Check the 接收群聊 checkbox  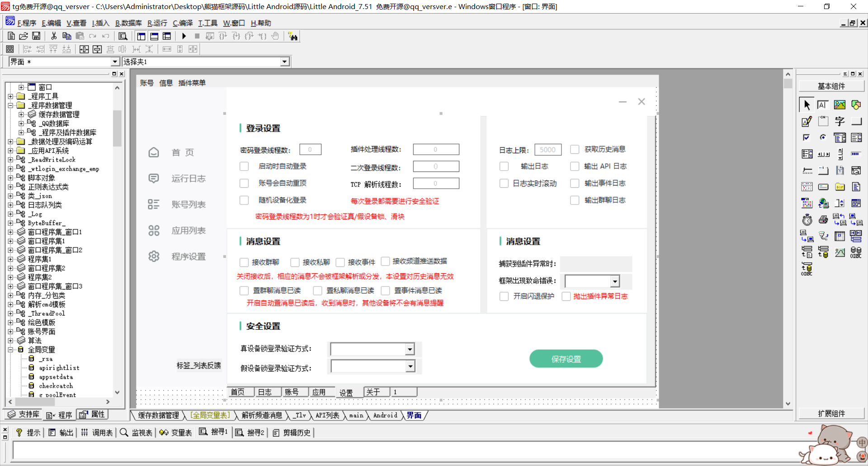pos(244,262)
